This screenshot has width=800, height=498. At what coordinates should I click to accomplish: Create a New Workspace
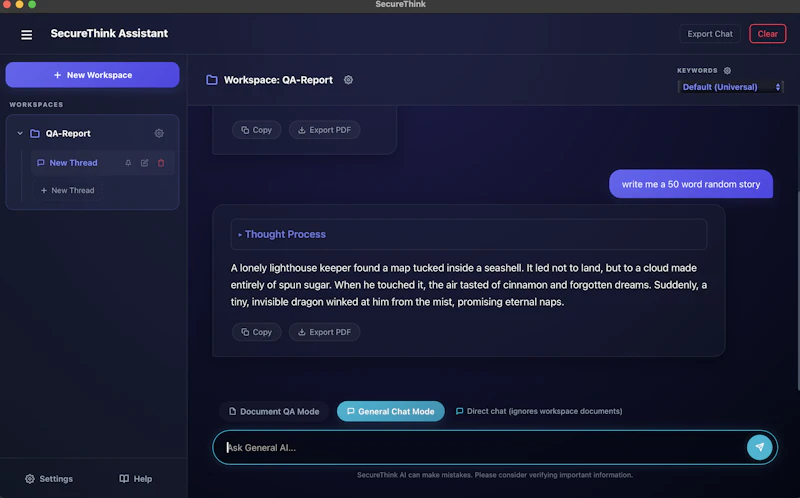(92, 75)
